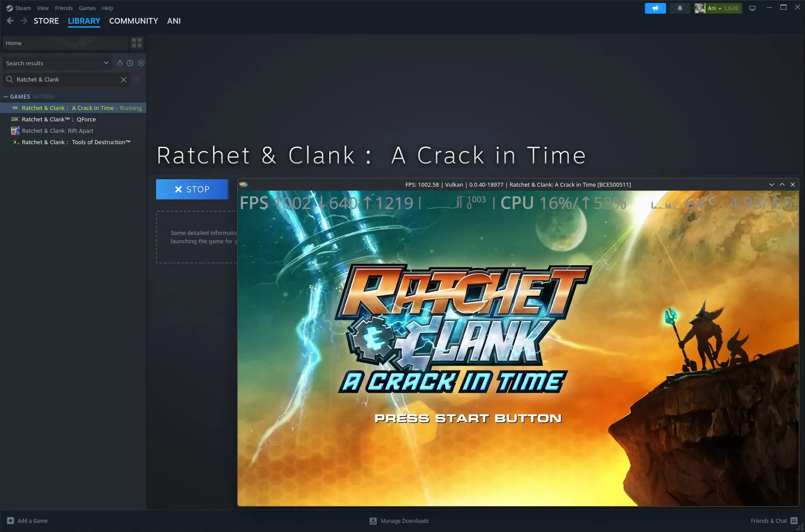805x532 pixels.
Task: Switch to the COMMUNITY tab
Action: 133,21
